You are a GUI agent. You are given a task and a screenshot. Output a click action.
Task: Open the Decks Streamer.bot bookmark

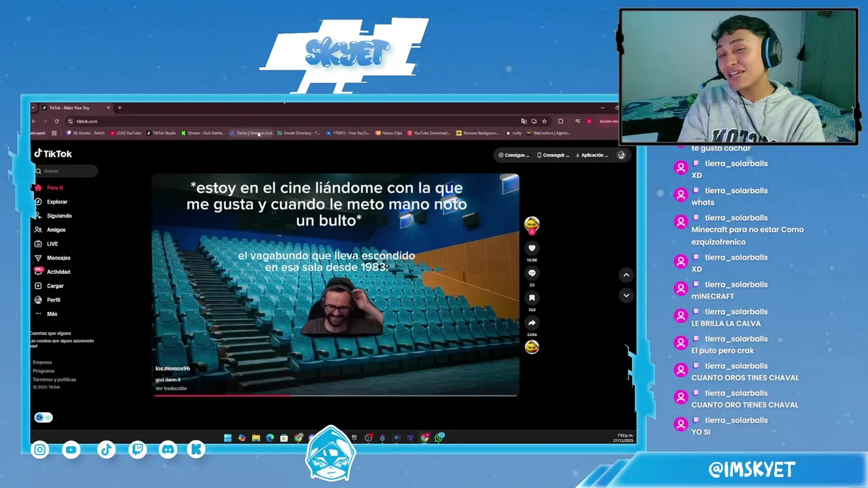(251, 133)
